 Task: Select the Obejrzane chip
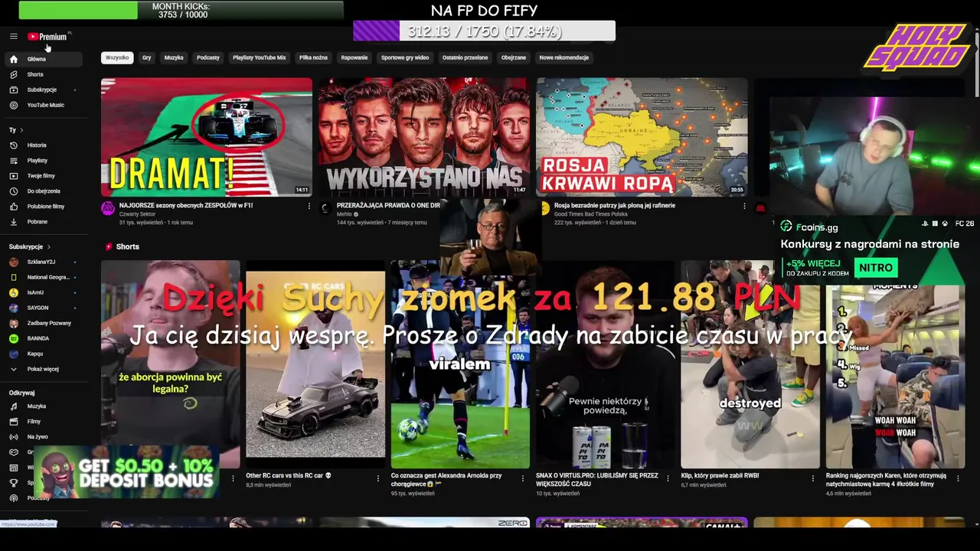coord(514,57)
